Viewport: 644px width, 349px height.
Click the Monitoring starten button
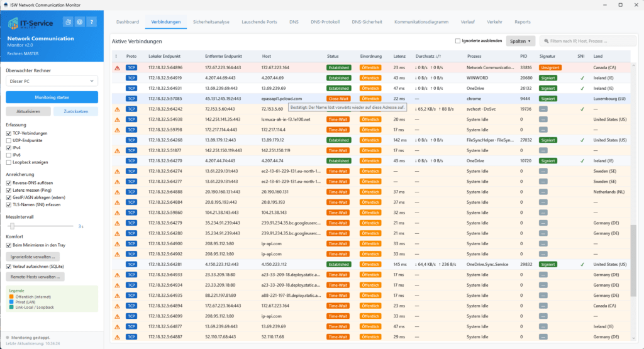[x=52, y=97]
